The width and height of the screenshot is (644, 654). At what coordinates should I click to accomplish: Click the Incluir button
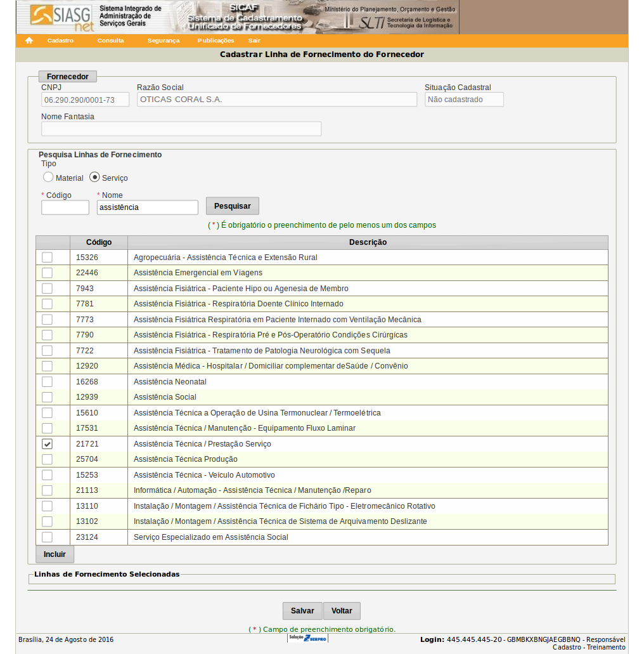55,554
